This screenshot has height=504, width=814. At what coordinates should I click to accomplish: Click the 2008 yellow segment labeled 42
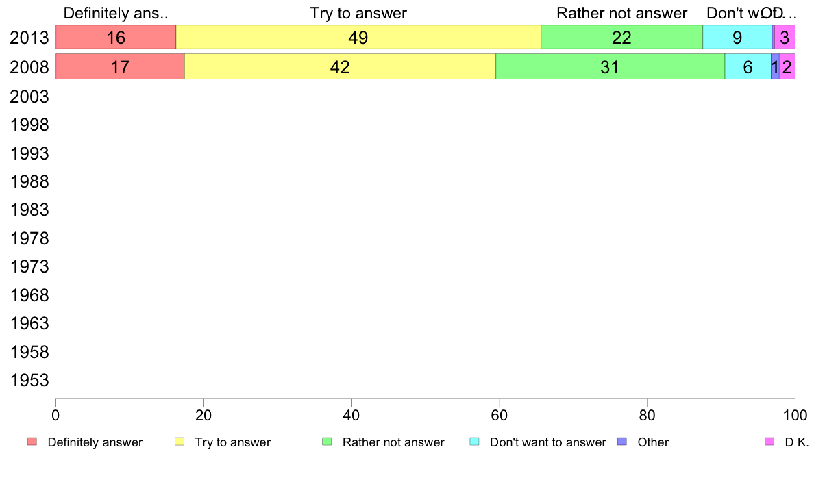(340, 66)
